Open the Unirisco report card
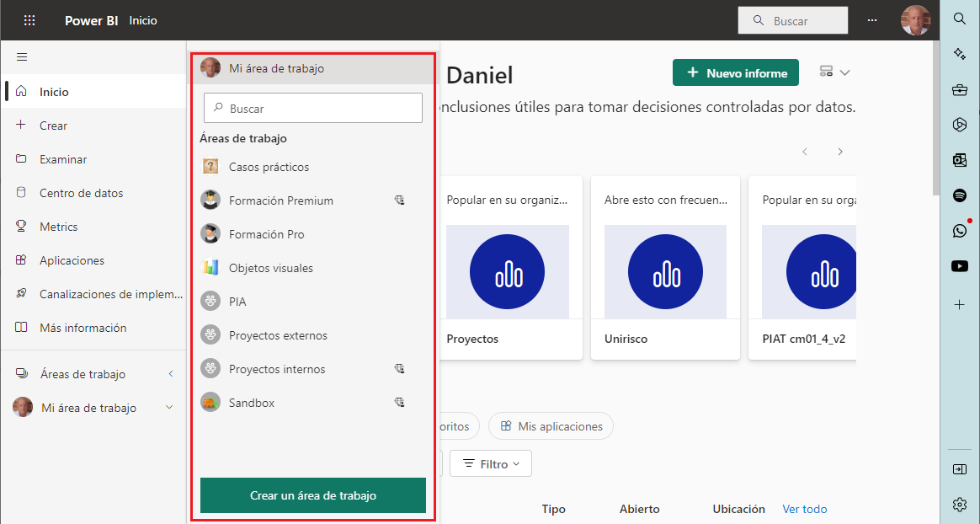 (665, 268)
